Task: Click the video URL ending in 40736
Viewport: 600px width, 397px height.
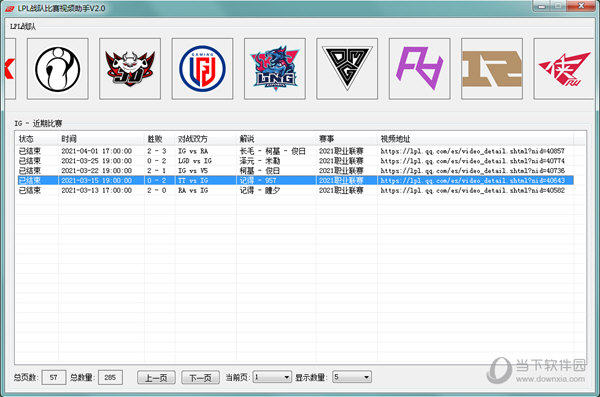Action: [x=473, y=171]
